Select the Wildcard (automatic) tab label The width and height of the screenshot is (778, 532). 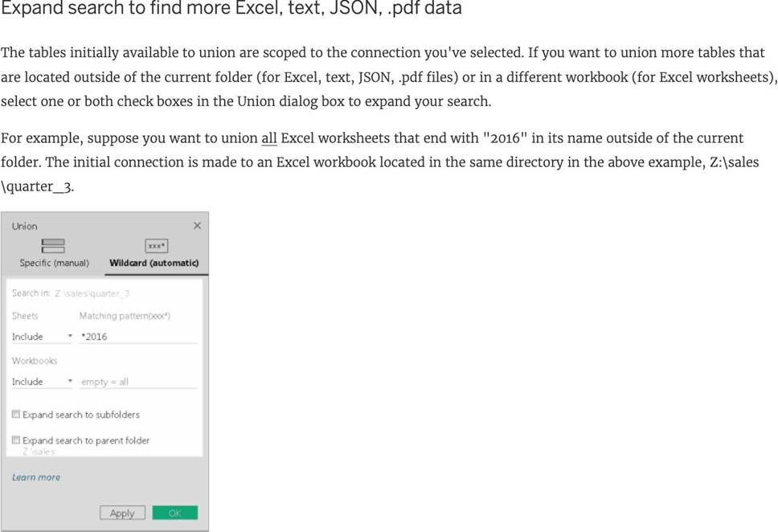click(154, 263)
